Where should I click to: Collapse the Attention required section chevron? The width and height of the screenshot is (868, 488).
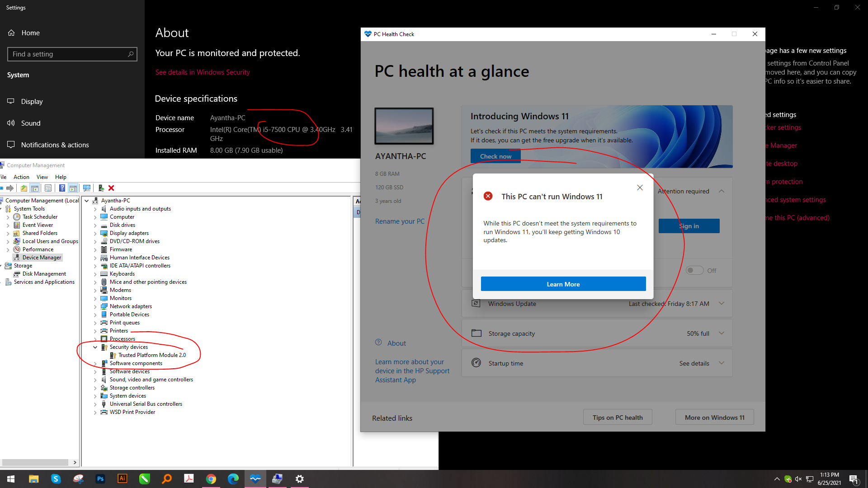pos(722,191)
